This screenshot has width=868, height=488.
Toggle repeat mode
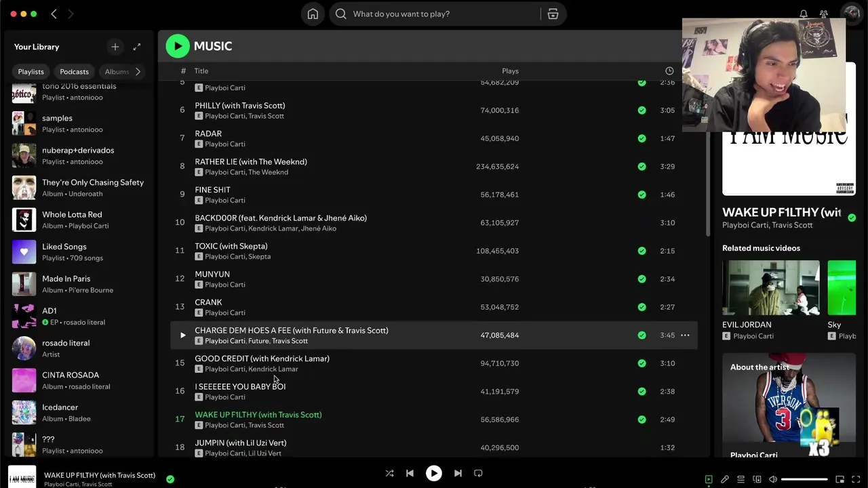[478, 473]
